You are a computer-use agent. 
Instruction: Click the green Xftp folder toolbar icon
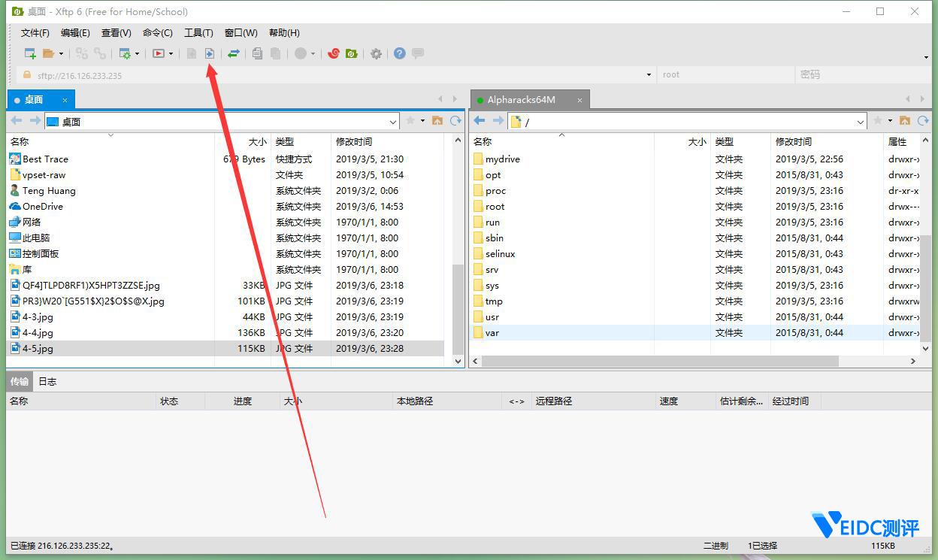click(350, 53)
